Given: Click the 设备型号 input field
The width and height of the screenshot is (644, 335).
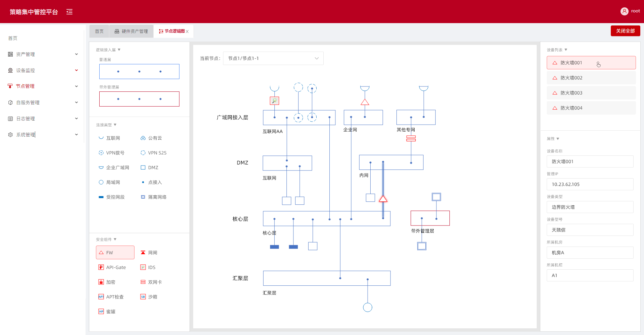Looking at the screenshot, I should click(590, 230).
